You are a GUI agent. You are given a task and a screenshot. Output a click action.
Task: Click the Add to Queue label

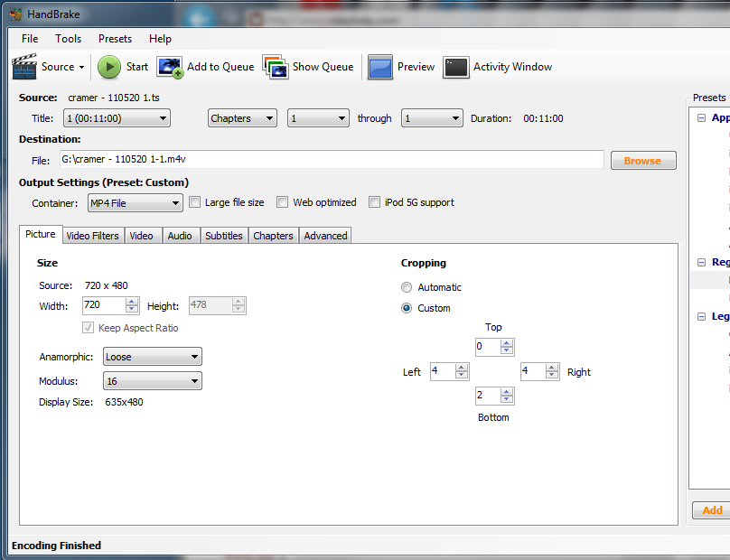(220, 67)
